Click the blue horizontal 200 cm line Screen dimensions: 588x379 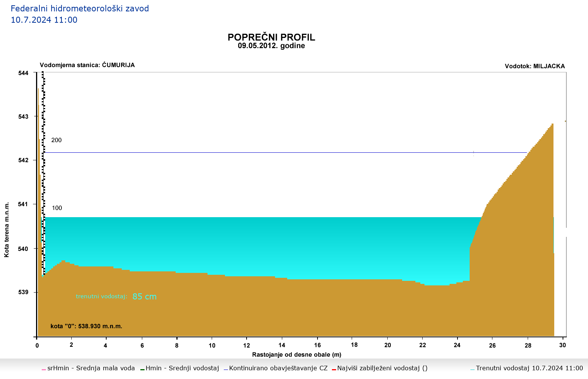click(266, 153)
